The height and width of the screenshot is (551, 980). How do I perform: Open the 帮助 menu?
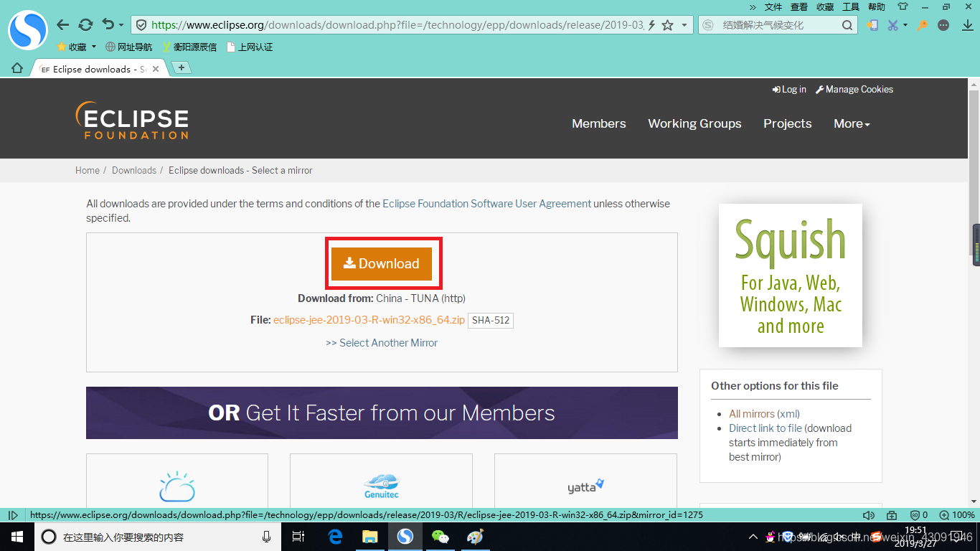point(877,6)
